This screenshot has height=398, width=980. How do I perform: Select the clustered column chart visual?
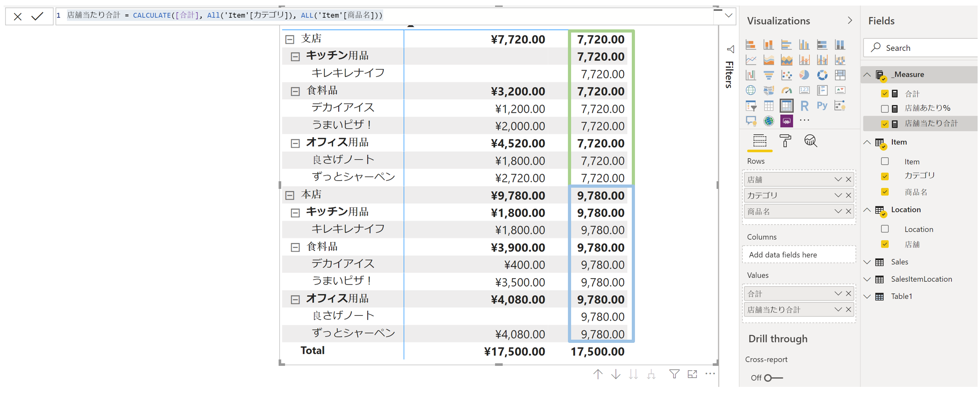pyautogui.click(x=804, y=45)
